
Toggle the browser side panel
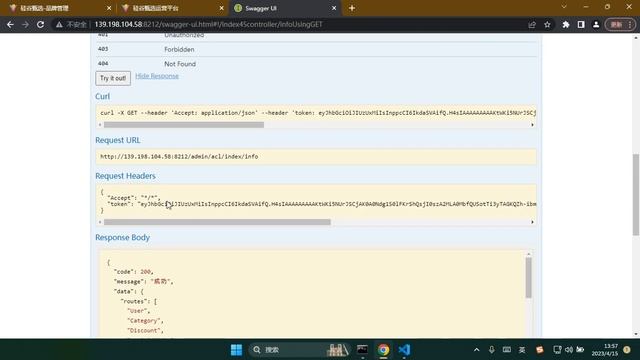581,24
